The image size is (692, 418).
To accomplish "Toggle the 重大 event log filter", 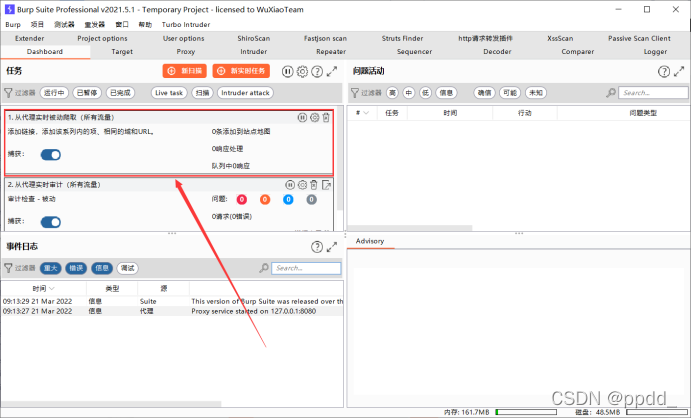I will click(50, 268).
